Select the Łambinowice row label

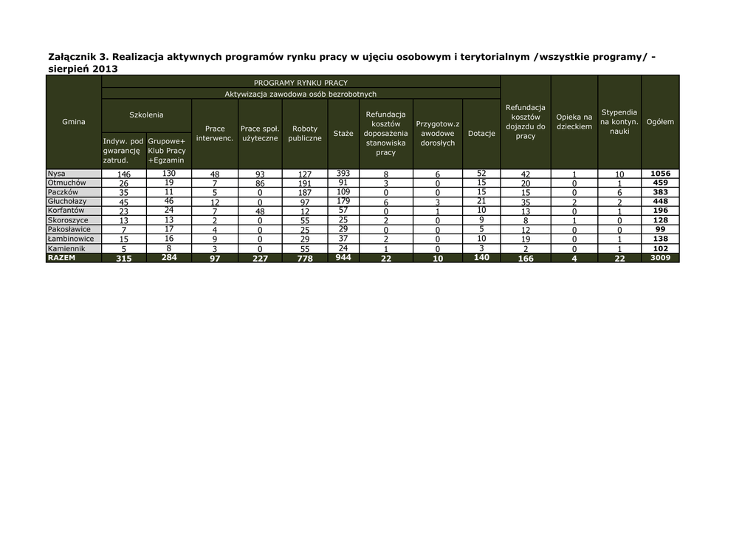[70, 239]
